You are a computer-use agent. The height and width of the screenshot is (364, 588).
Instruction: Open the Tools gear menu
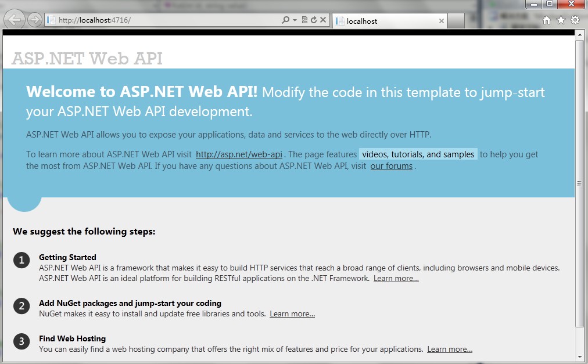click(575, 20)
